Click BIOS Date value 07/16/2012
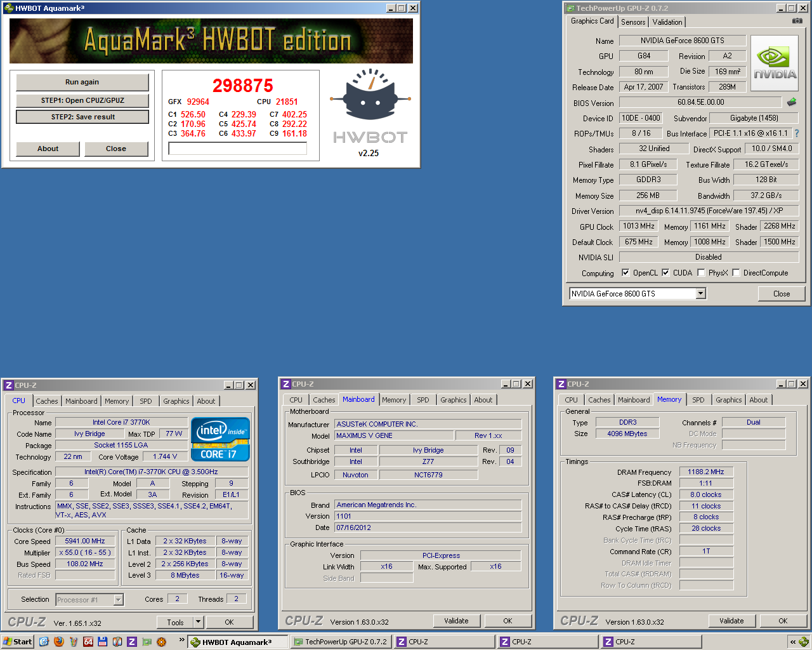Image resolution: width=812 pixels, height=650 pixels. coord(428,527)
